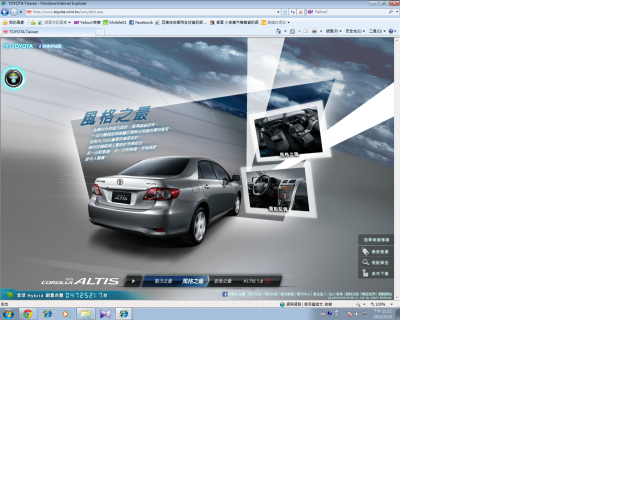Click the active Internet Explorer button after Visual Studio

[x=124, y=314]
